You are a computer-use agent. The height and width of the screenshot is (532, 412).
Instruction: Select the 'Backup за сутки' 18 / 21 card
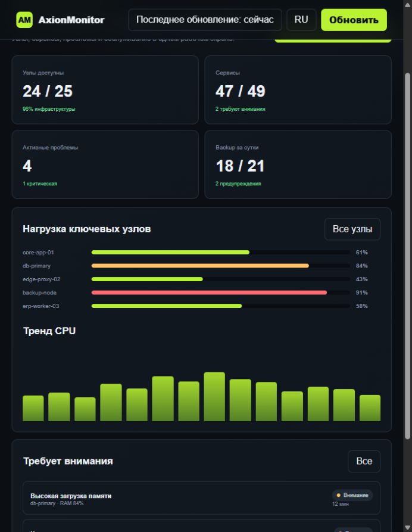pos(298,164)
